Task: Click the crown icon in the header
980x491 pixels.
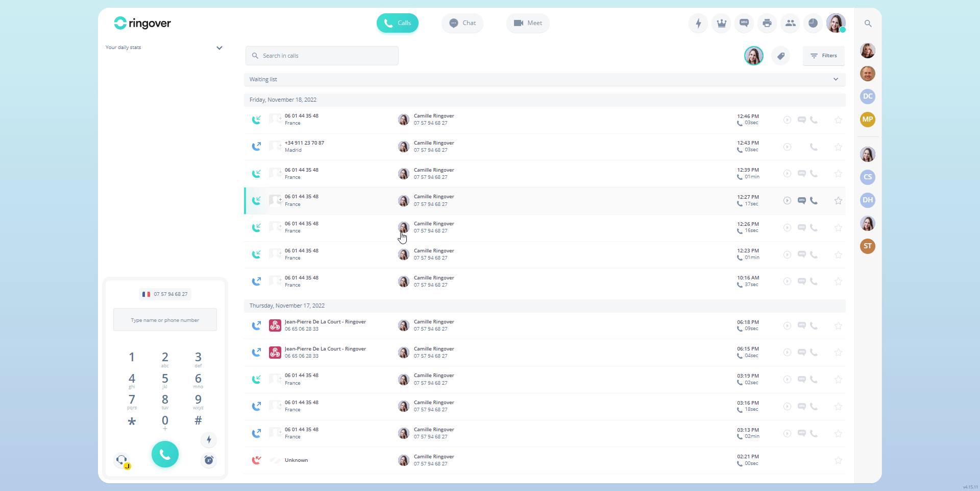Action: 721,23
